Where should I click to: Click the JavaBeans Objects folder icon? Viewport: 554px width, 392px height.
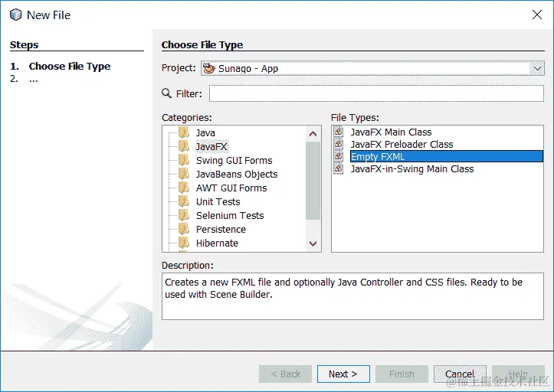(184, 174)
